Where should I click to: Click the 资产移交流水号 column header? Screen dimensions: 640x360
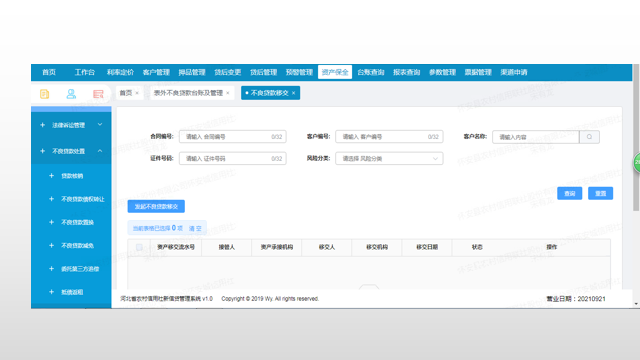[x=176, y=247]
